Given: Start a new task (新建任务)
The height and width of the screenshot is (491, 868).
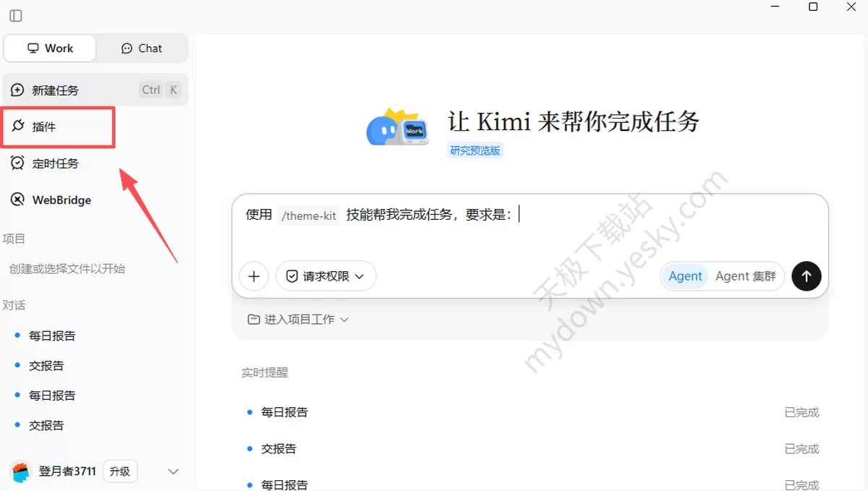Looking at the screenshot, I should [x=95, y=90].
